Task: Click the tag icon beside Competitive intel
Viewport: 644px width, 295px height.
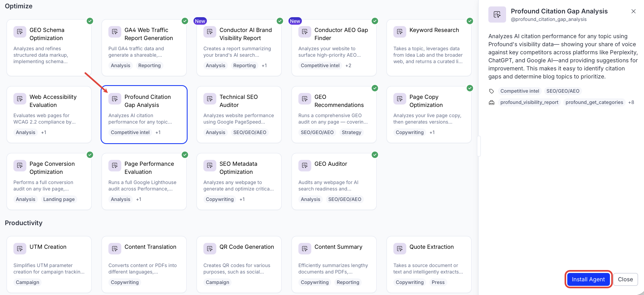Action: 491,91
